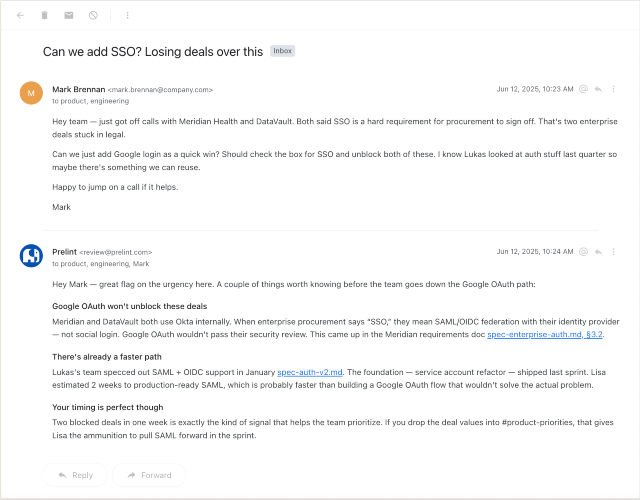Click the Prelint sender avatar

(x=31, y=256)
